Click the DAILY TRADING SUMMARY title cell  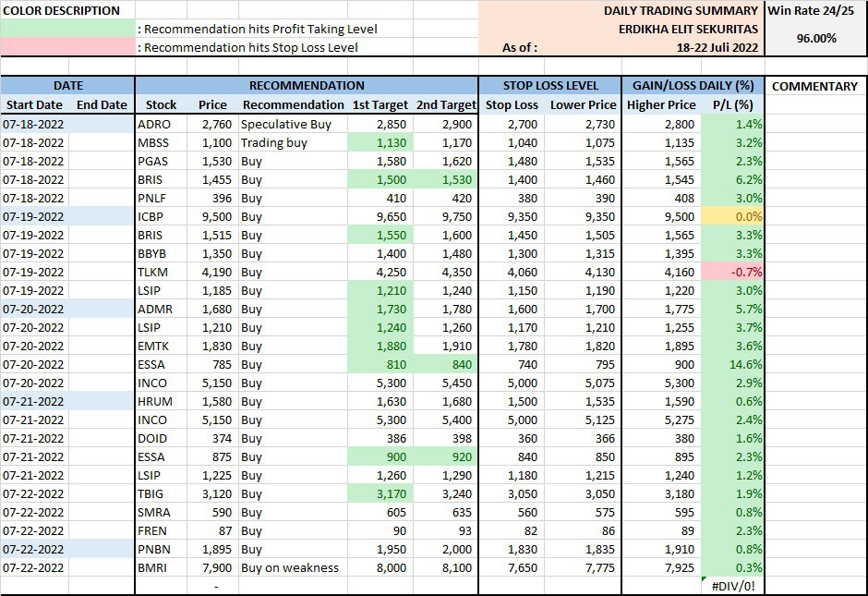681,10
